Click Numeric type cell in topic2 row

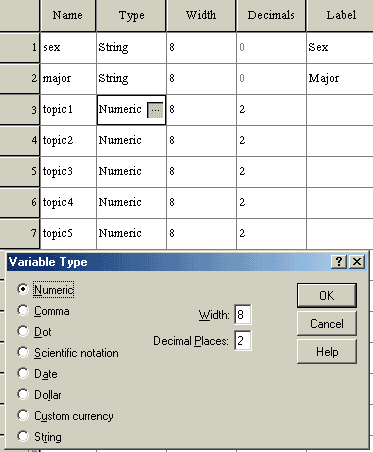(x=131, y=140)
